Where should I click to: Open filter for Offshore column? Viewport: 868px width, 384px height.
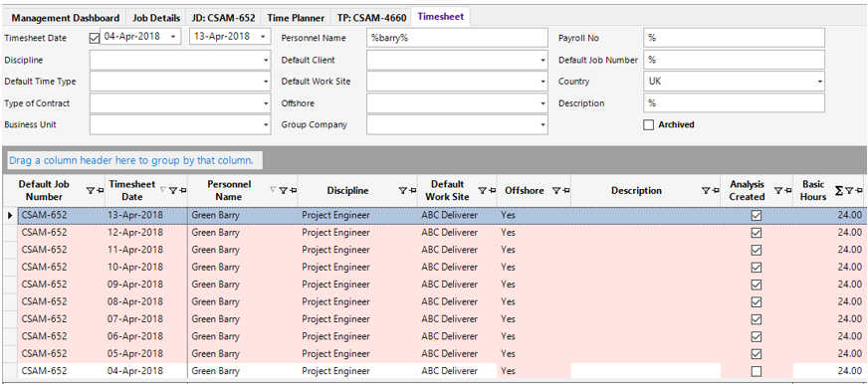555,191
